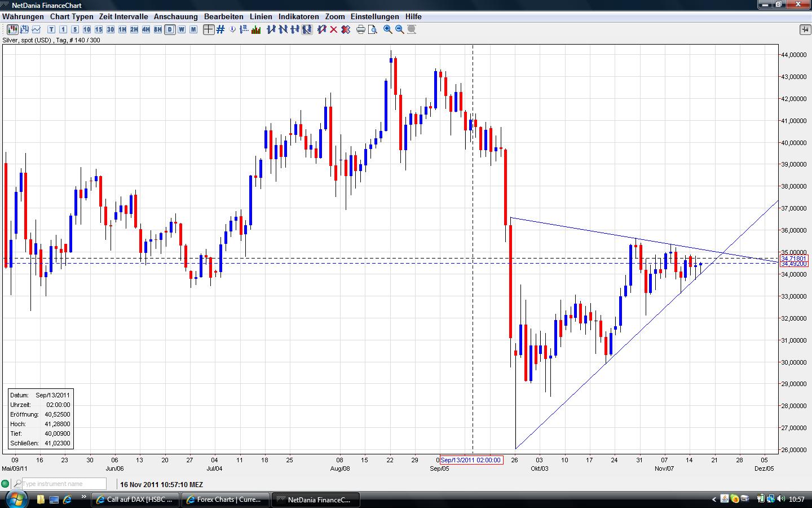Click the zoom out magnifier icon

click(x=400, y=29)
